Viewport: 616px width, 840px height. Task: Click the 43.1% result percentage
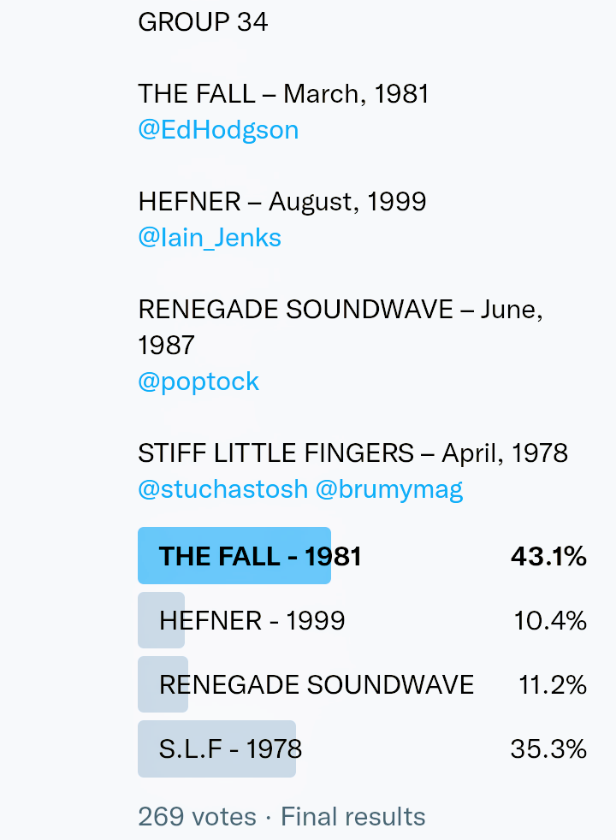pos(548,556)
